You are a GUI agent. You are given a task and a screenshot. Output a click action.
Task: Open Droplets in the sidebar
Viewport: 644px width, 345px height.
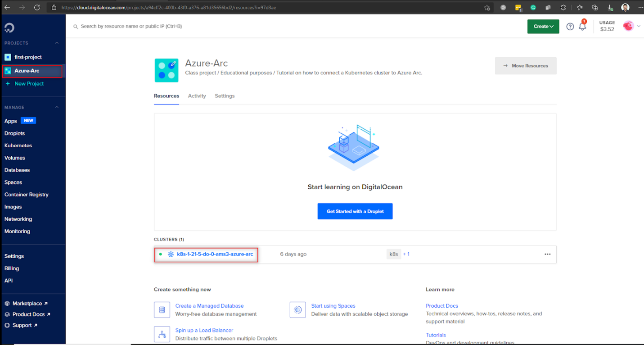pos(14,133)
